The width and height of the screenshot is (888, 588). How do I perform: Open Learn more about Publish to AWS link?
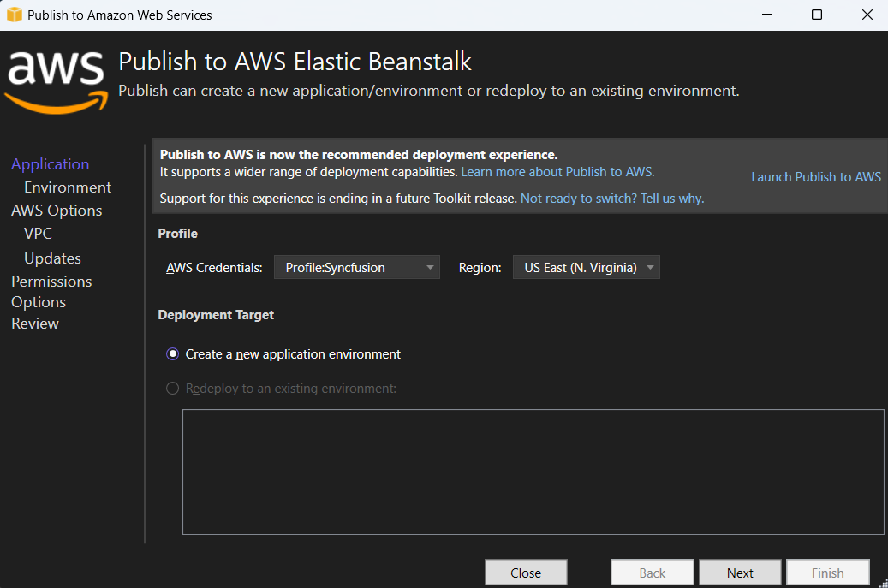557,172
